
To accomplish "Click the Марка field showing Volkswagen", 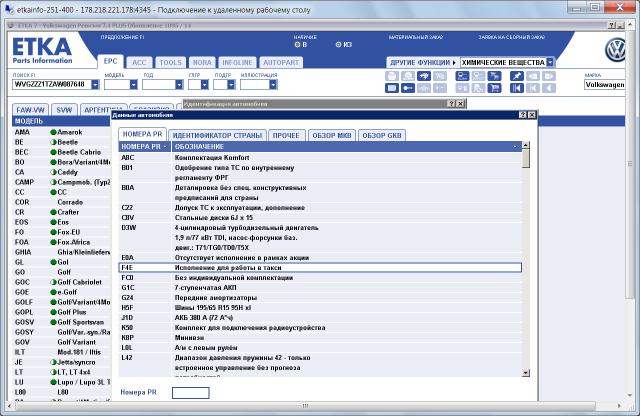I will (605, 85).
